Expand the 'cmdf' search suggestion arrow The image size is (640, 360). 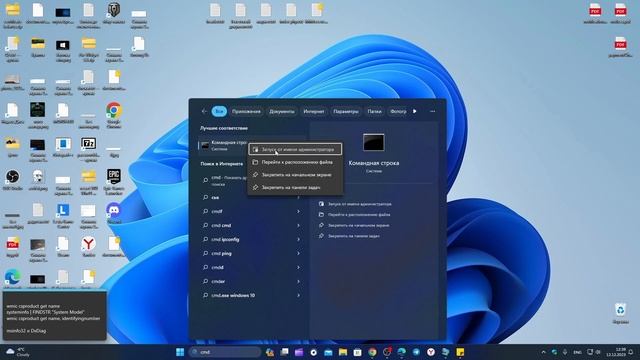tap(298, 211)
